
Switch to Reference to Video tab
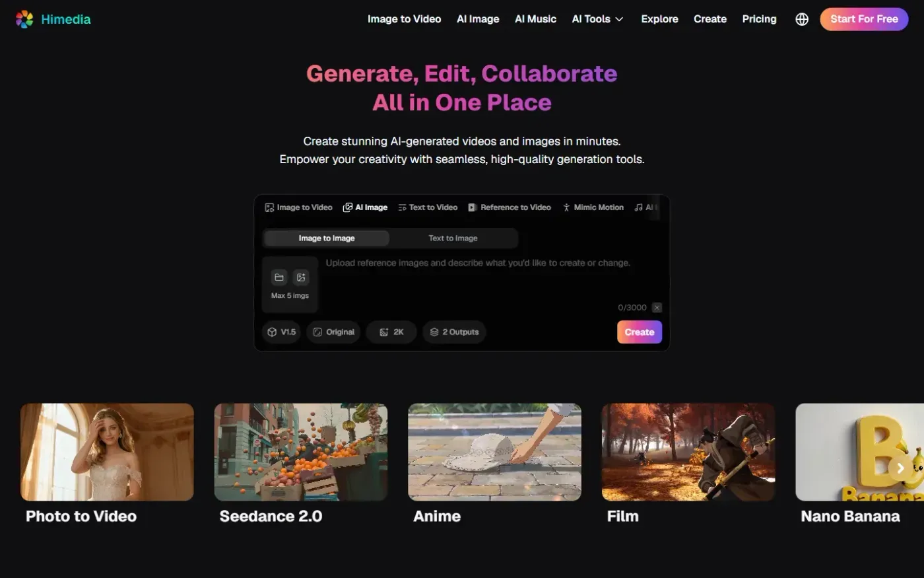point(510,207)
